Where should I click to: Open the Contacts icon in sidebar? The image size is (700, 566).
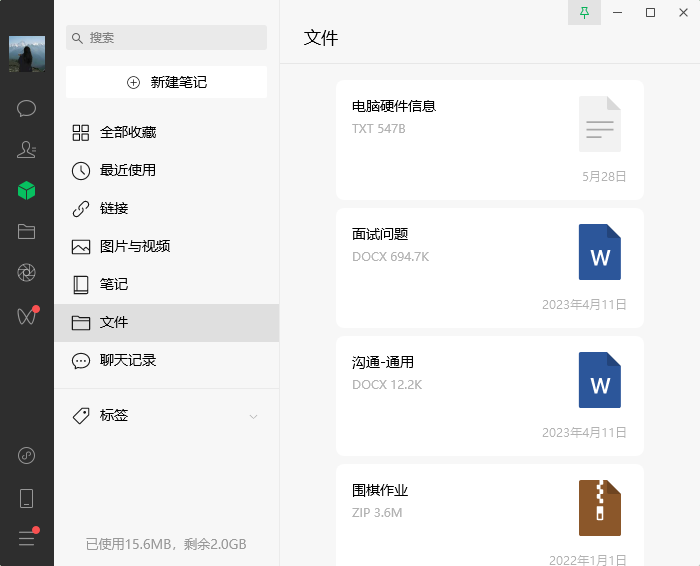[26, 149]
